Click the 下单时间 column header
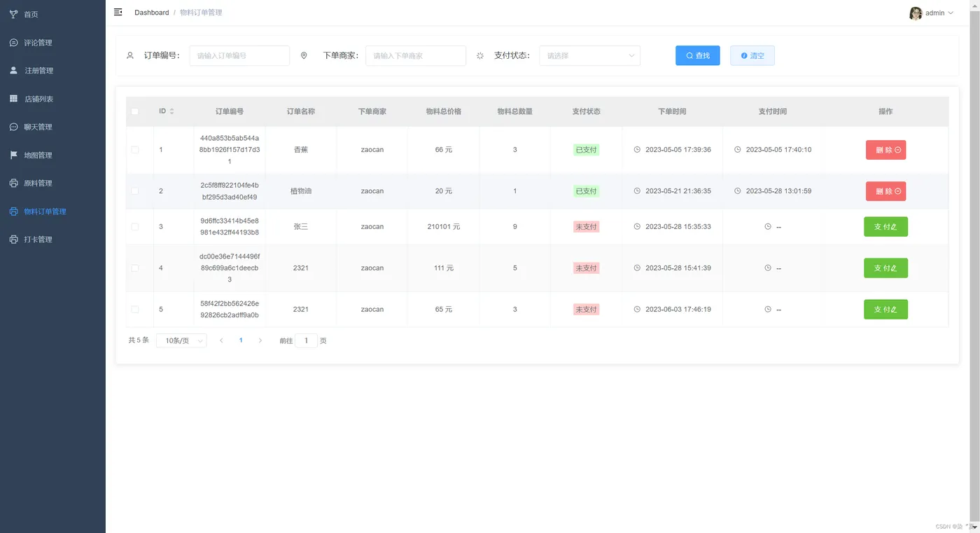 click(672, 111)
